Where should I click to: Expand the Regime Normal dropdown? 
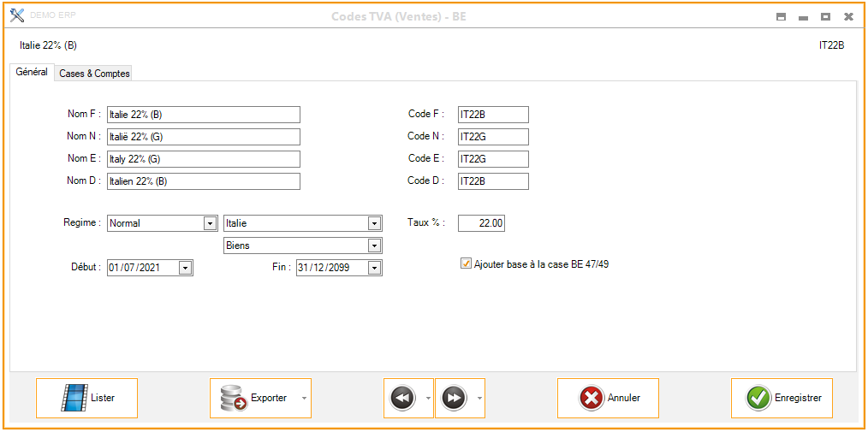[x=210, y=223]
